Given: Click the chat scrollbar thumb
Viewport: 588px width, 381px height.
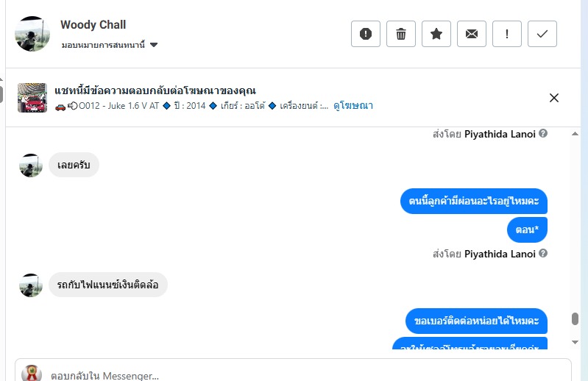Looking at the screenshot, I should pos(575,319).
